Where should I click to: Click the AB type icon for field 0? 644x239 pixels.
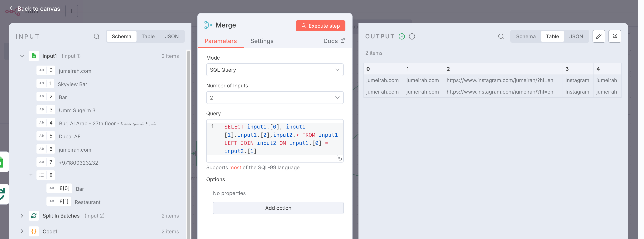tap(41, 70)
